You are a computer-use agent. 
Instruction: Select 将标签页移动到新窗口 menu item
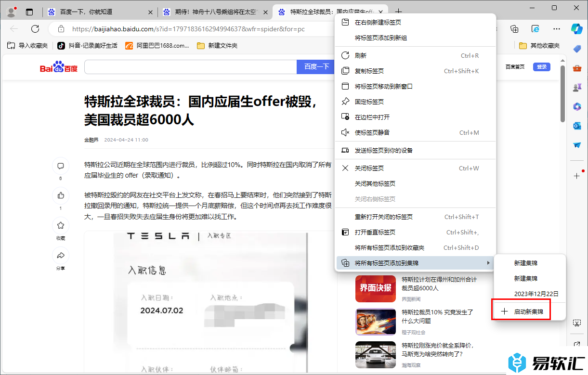[415, 86]
